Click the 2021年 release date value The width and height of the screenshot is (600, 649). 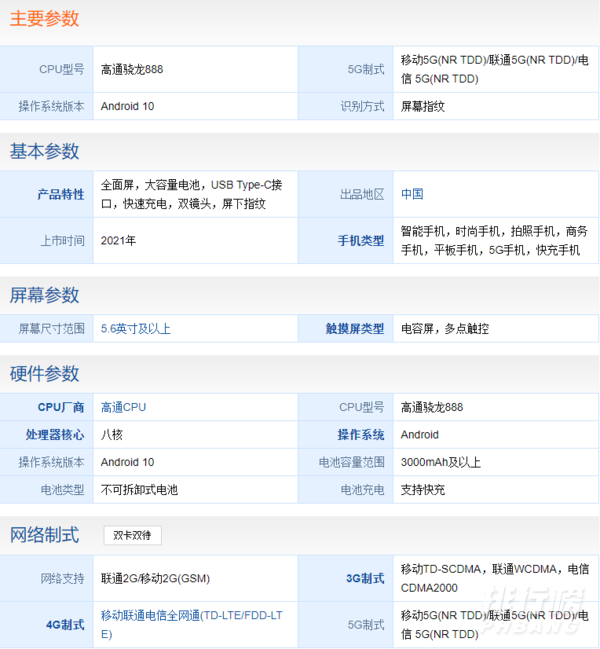tap(118, 240)
